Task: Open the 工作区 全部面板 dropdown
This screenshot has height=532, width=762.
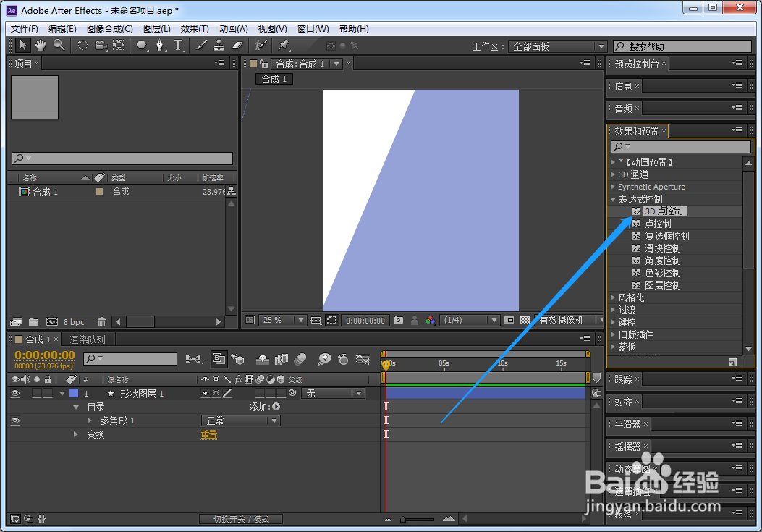Action: pos(557,46)
